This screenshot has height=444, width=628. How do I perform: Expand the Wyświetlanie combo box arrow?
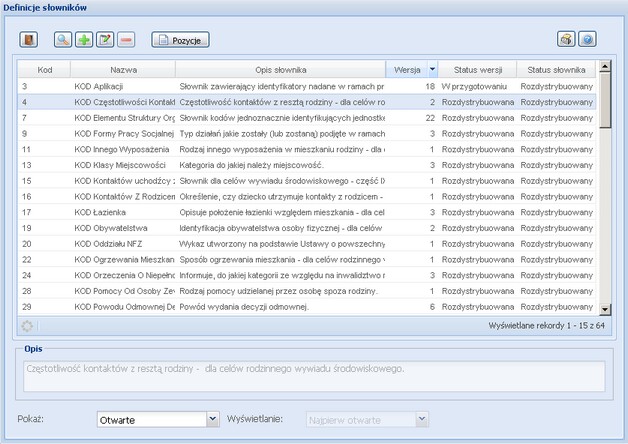pyautogui.click(x=421, y=419)
